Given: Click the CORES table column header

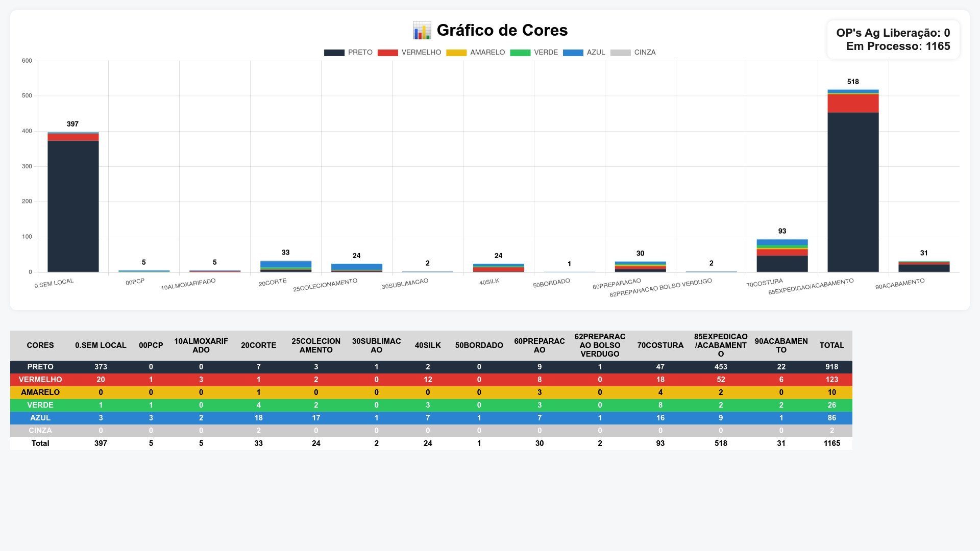Looking at the screenshot, I should tap(40, 345).
